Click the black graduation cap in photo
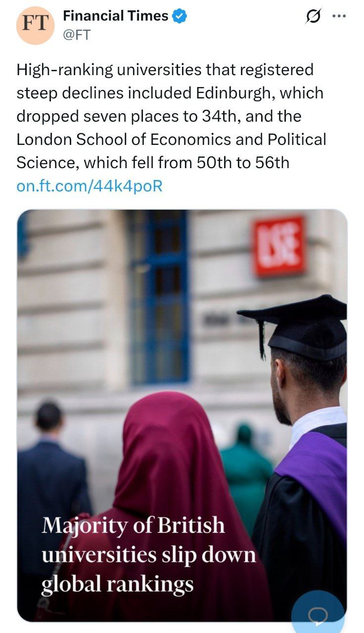364x633 pixels. (x=297, y=321)
